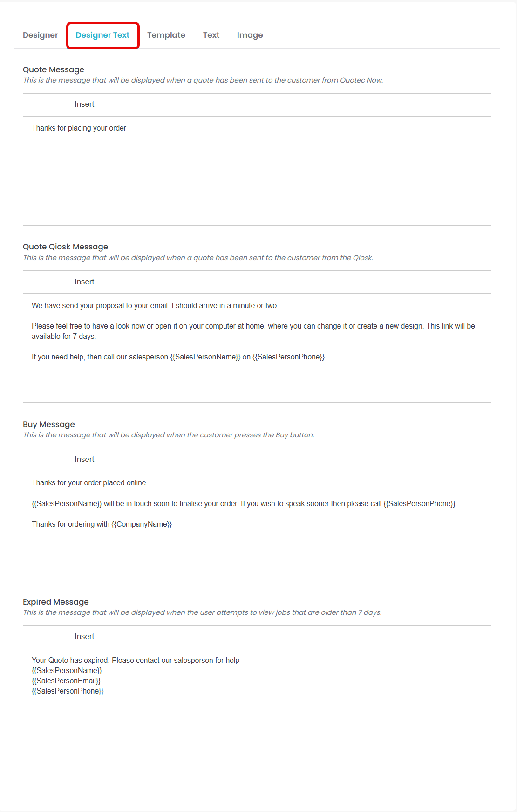The image size is (517, 812).
Task: Click {{CompanyName}} placeholder in Buy Message
Action: click(x=142, y=524)
